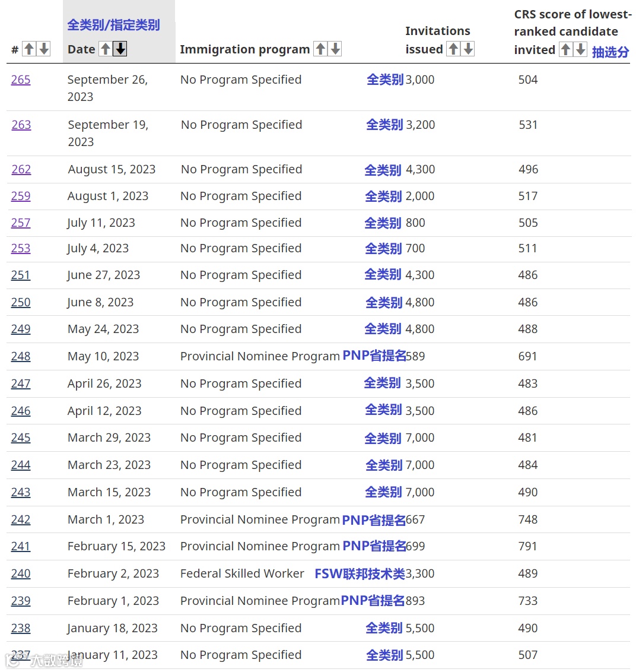636x672 pixels.
Task: Sort the # column descending
Action: (x=44, y=49)
